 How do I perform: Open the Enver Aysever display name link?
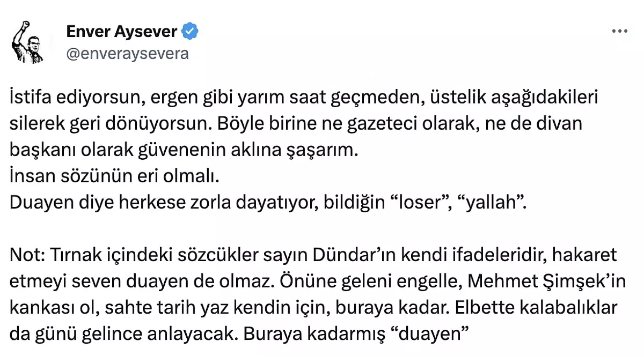tap(122, 32)
